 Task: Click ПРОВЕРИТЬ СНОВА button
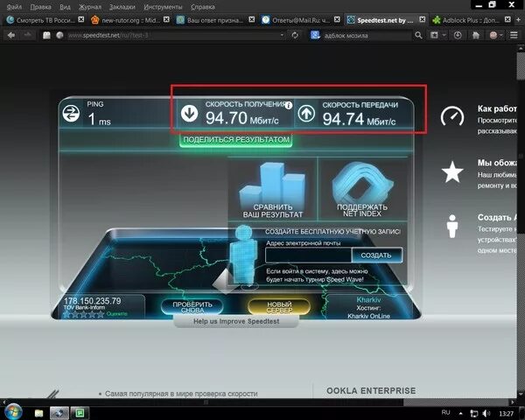click(192, 307)
